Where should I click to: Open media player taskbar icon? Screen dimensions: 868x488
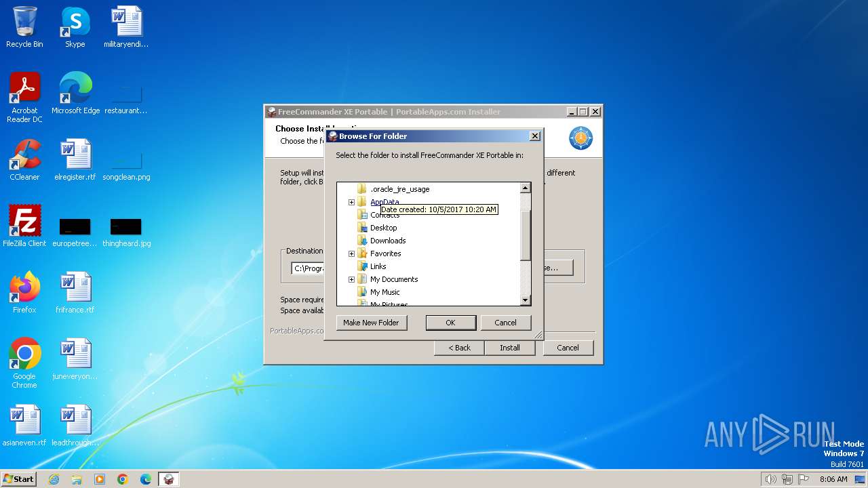pyautogui.click(x=100, y=479)
